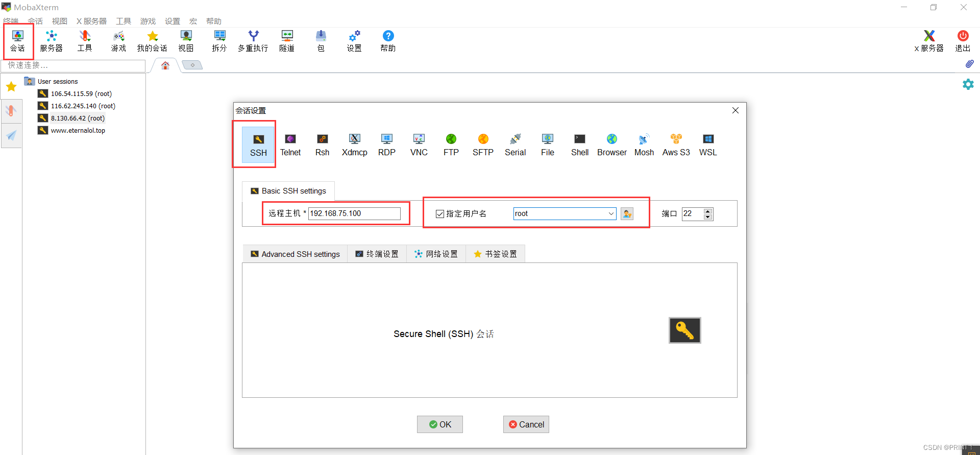This screenshot has width=980, height=455.
Task: Select the Rsh session type
Action: tap(323, 145)
